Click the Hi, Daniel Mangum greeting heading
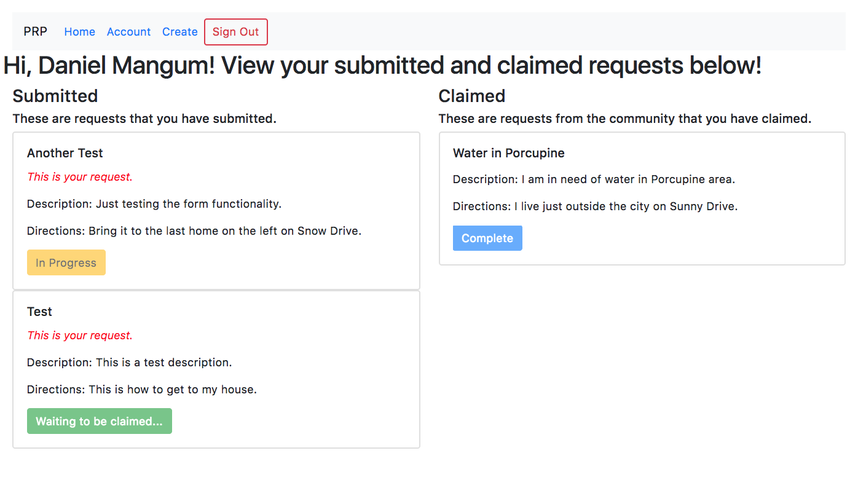Screen dimensions: 858x504 pos(382,66)
